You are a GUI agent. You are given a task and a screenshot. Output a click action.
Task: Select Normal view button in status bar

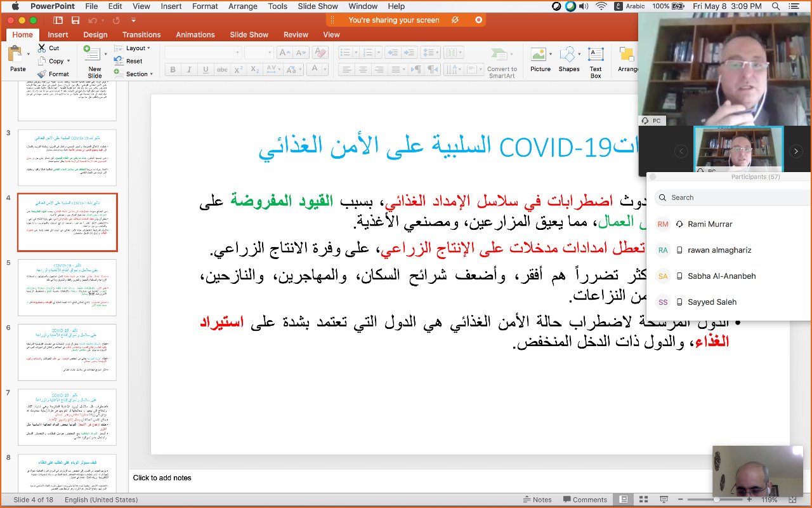624,500
